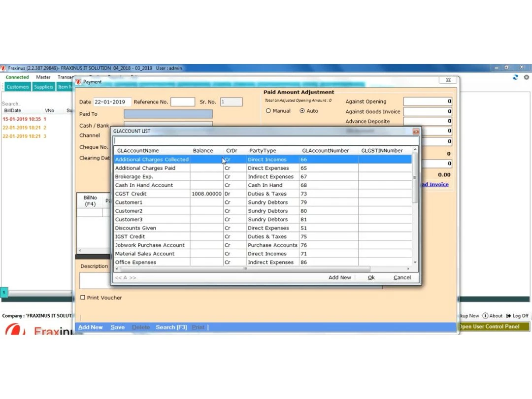Click the Payment window close icon
Image resolution: width=532 pixels, height=399 pixels.
pyautogui.click(x=448, y=80)
